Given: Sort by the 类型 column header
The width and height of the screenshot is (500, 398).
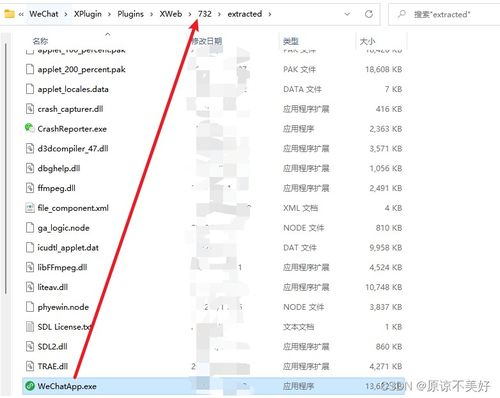Looking at the screenshot, I should click(x=290, y=41).
